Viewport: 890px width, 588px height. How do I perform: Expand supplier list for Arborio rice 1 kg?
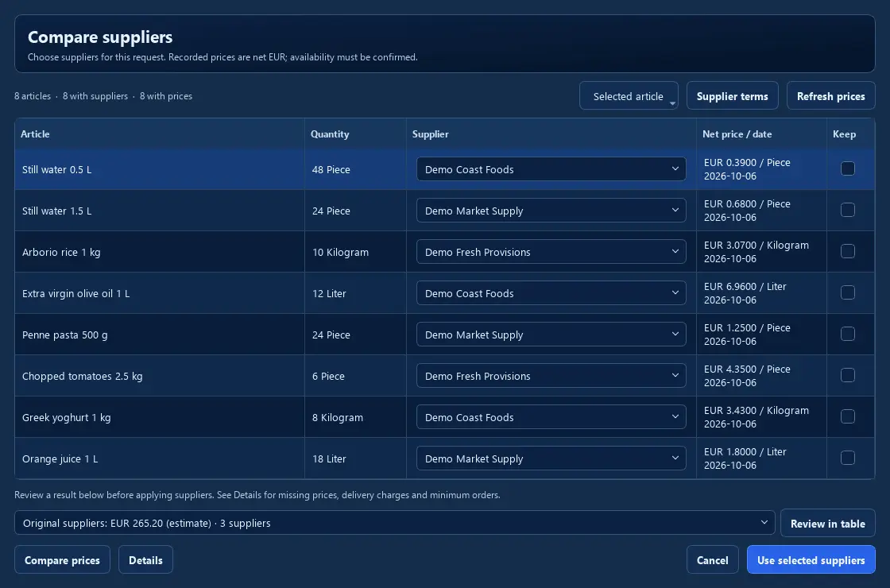pyautogui.click(x=551, y=252)
